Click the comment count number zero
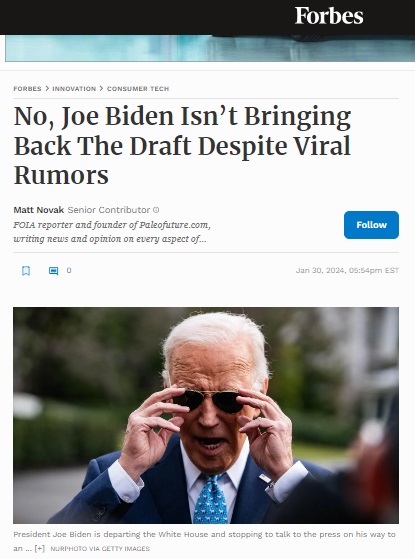 pyautogui.click(x=69, y=271)
